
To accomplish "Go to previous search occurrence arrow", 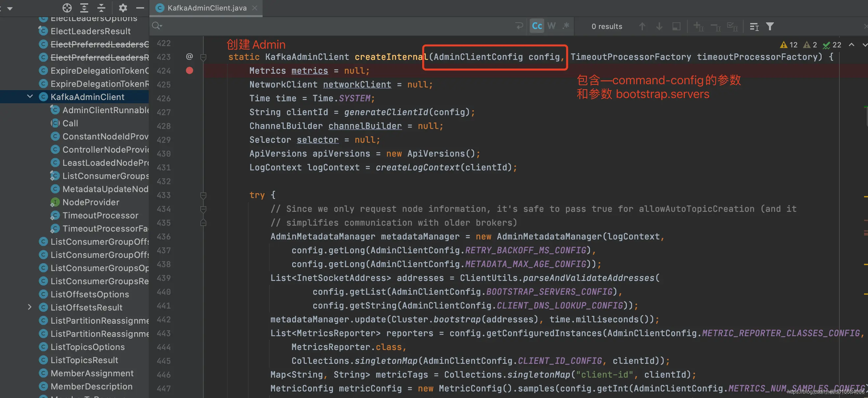I will pyautogui.click(x=642, y=26).
